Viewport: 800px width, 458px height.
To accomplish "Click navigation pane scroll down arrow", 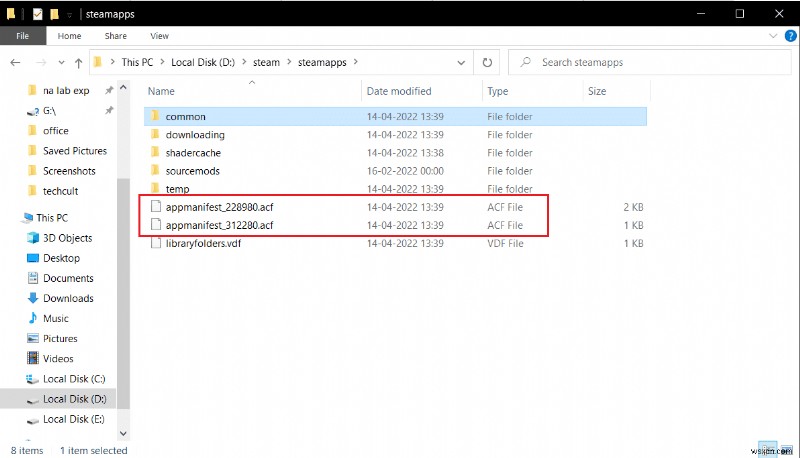I will 123,434.
